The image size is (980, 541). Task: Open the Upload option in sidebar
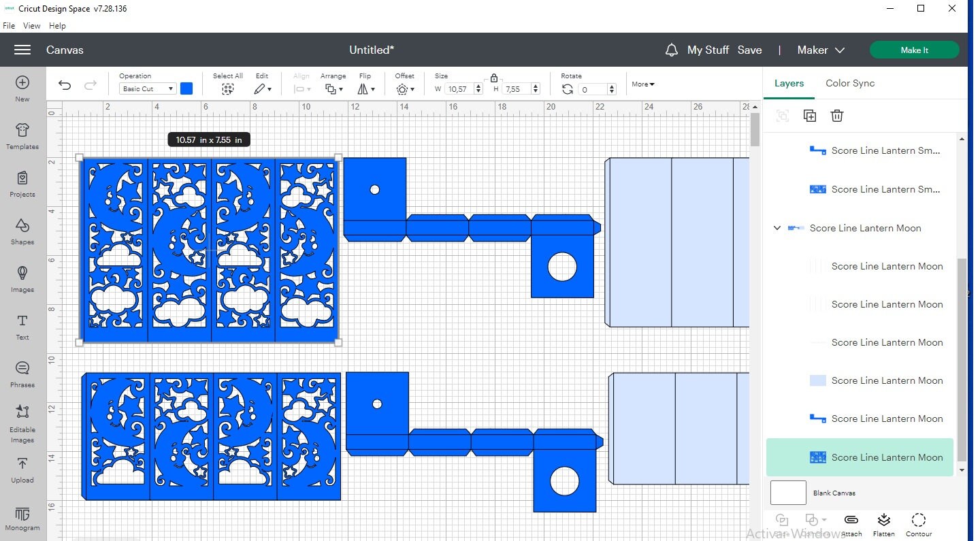pos(22,470)
